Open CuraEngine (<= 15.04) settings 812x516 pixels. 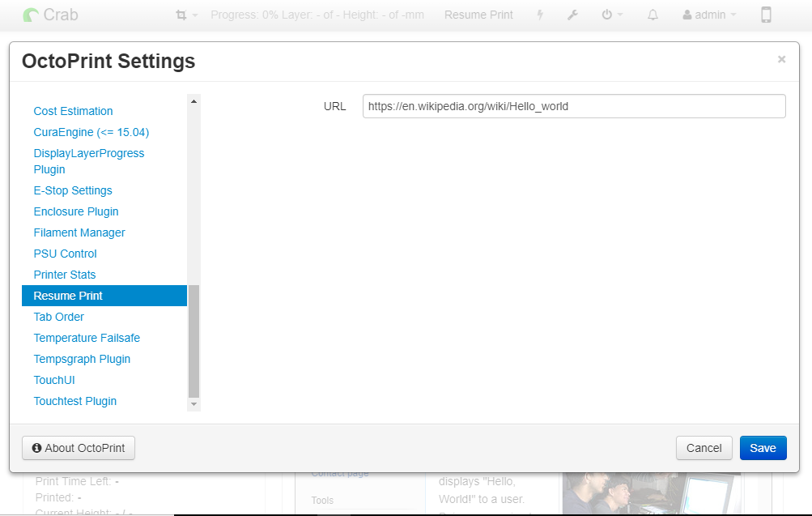pyautogui.click(x=91, y=133)
